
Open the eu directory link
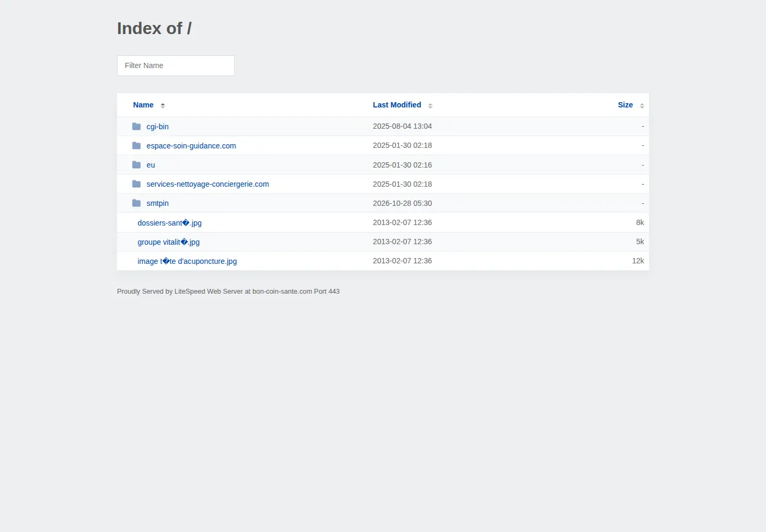point(151,165)
